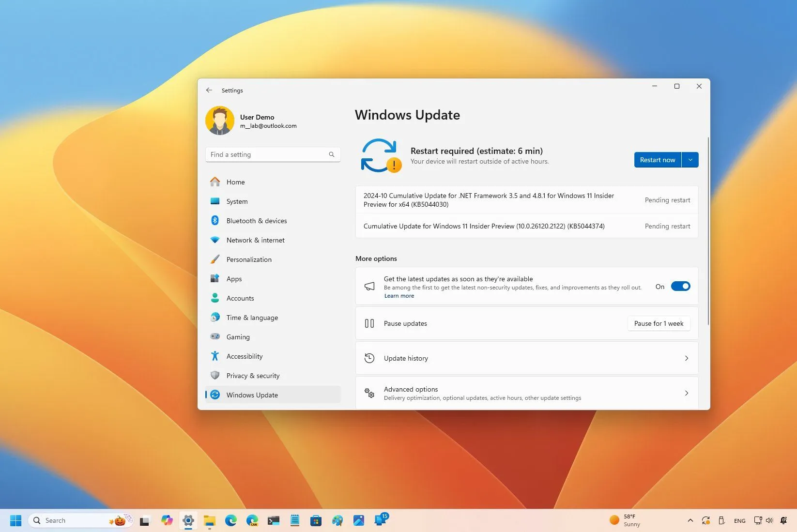Screen dimensions: 797x532
Task: Open the Home settings page
Action: (273, 182)
